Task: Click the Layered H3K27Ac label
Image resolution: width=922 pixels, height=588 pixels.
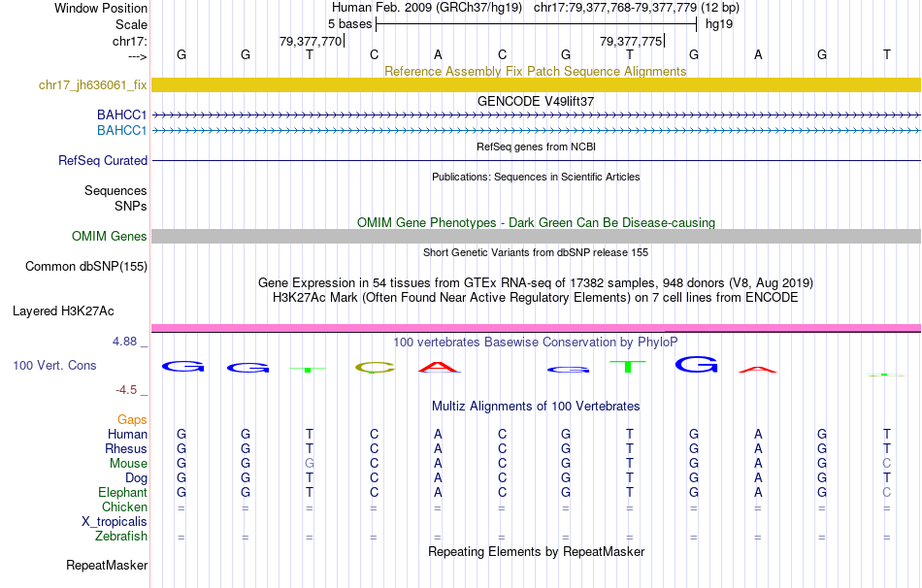Action: pos(63,311)
